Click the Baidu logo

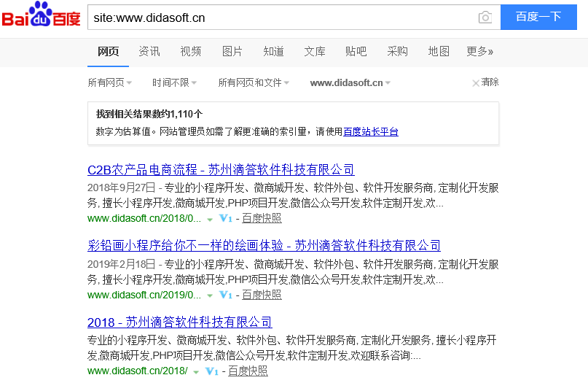tap(42, 15)
